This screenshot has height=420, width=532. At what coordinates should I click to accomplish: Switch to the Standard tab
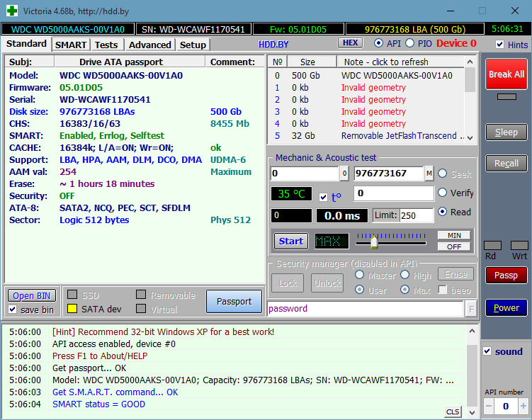pos(26,44)
